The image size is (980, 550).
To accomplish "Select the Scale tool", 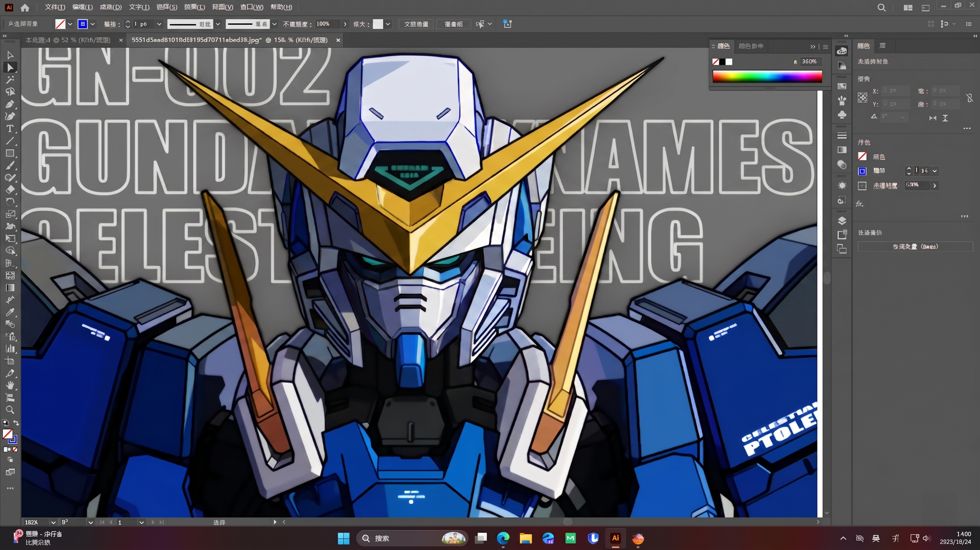I will pos(10,214).
